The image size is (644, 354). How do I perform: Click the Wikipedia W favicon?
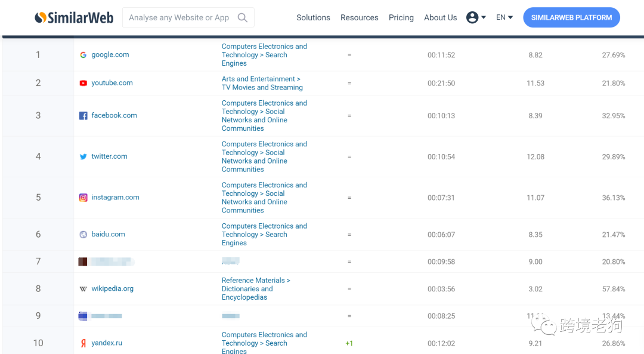[83, 289]
